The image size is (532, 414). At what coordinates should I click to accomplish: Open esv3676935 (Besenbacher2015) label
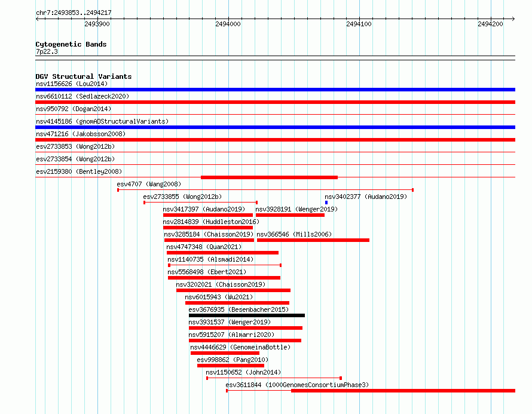(x=239, y=309)
